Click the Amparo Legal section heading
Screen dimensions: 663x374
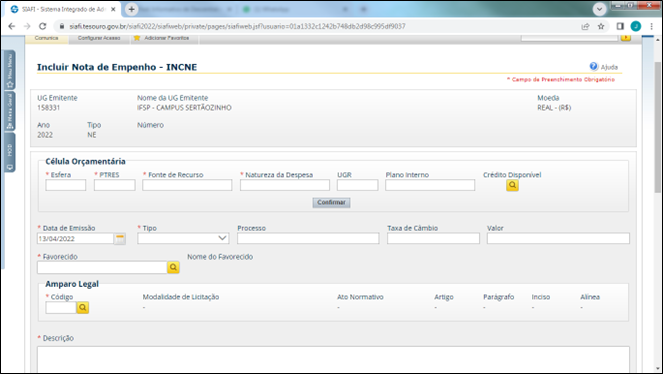tap(72, 284)
